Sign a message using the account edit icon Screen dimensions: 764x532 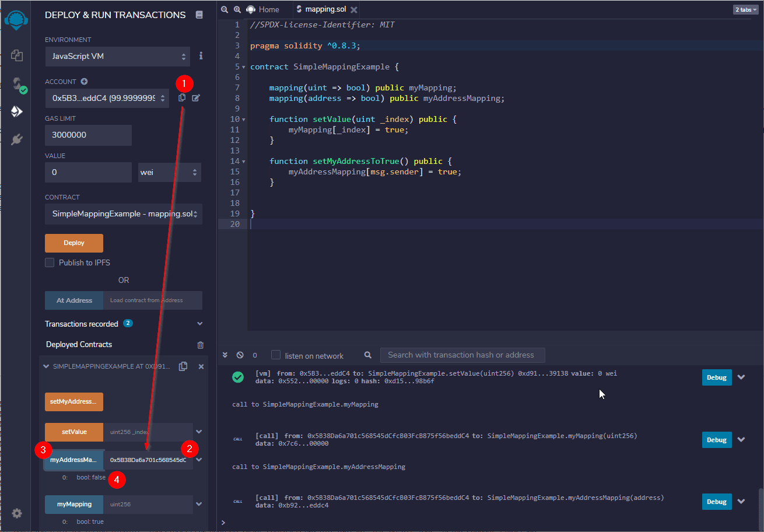196,98
